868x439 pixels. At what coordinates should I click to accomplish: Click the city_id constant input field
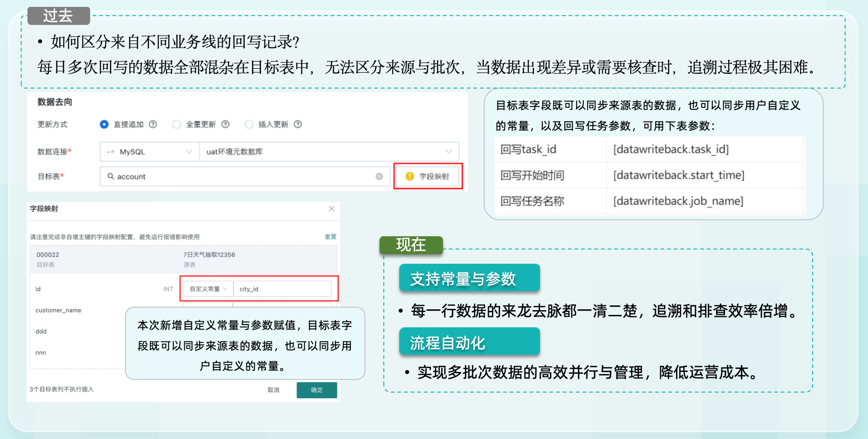click(x=282, y=289)
